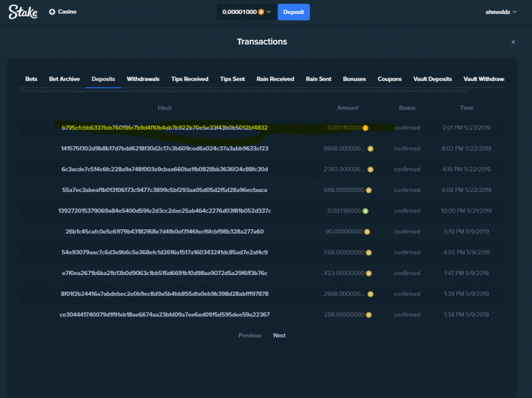
Task: Click the Status column header
Action: tap(407, 108)
